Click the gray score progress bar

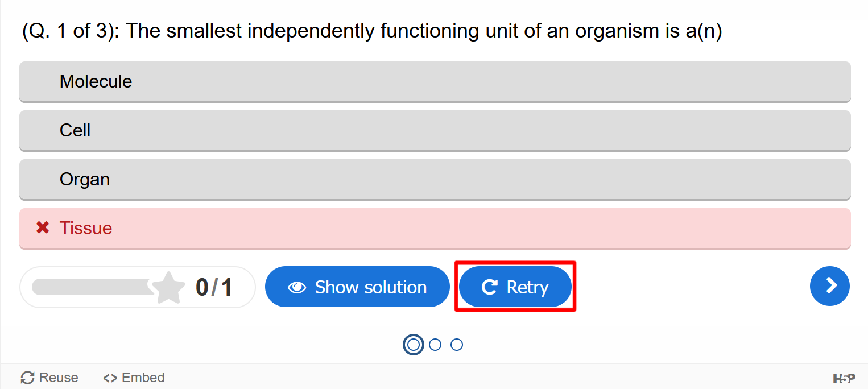[x=92, y=287]
